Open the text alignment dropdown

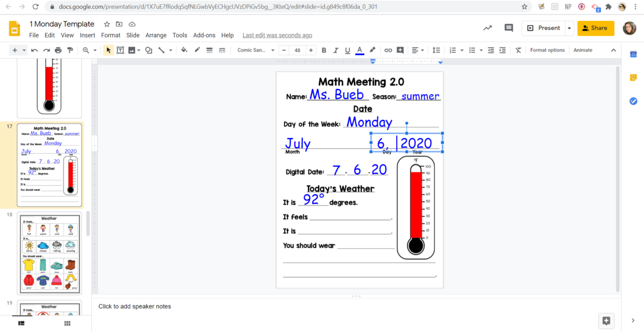[418, 50]
